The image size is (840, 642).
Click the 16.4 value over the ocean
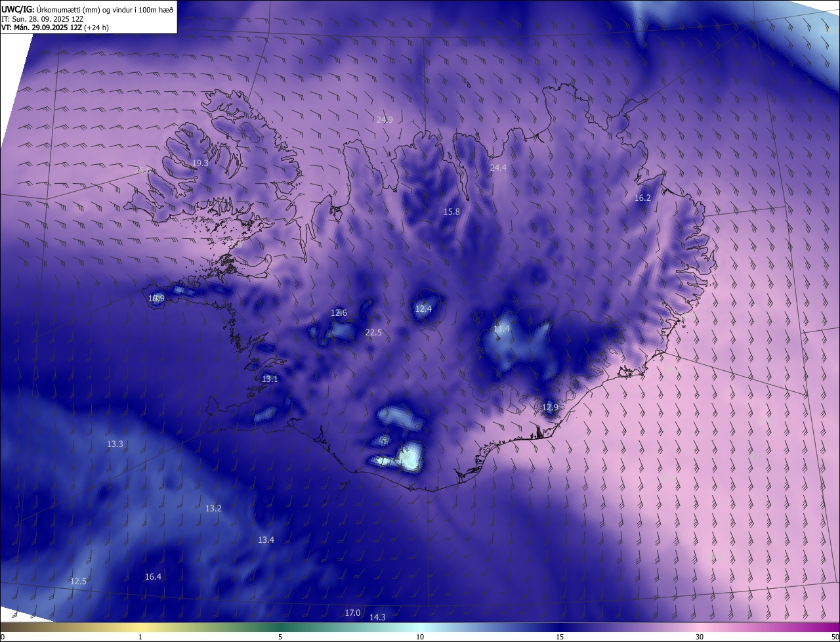point(153,576)
